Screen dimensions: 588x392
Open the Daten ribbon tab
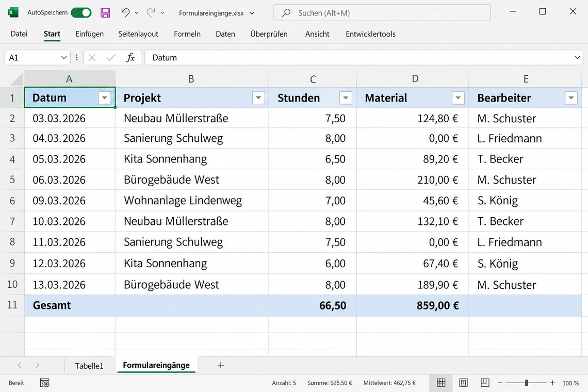tap(225, 34)
